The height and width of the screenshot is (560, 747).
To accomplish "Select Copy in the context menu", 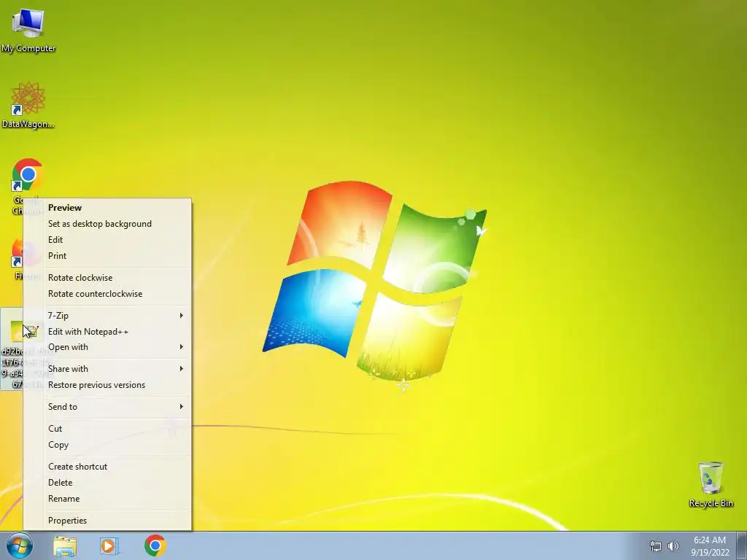I will click(x=107, y=445).
